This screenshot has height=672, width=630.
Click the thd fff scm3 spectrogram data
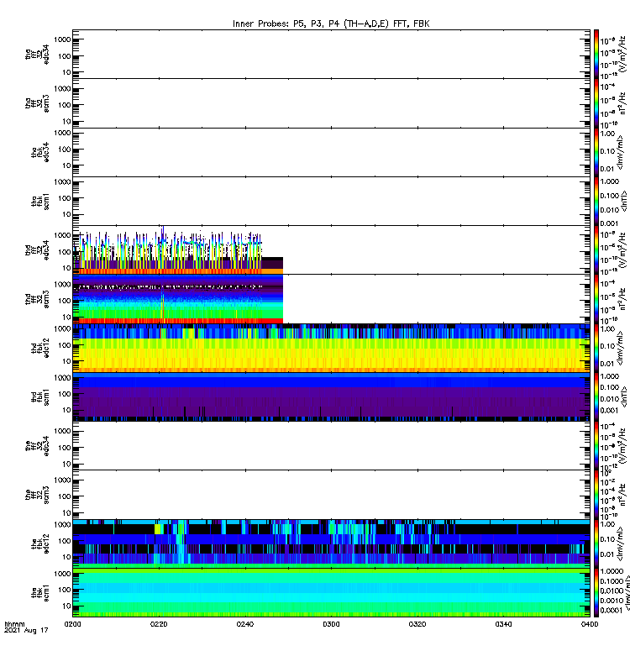[x=178, y=299]
